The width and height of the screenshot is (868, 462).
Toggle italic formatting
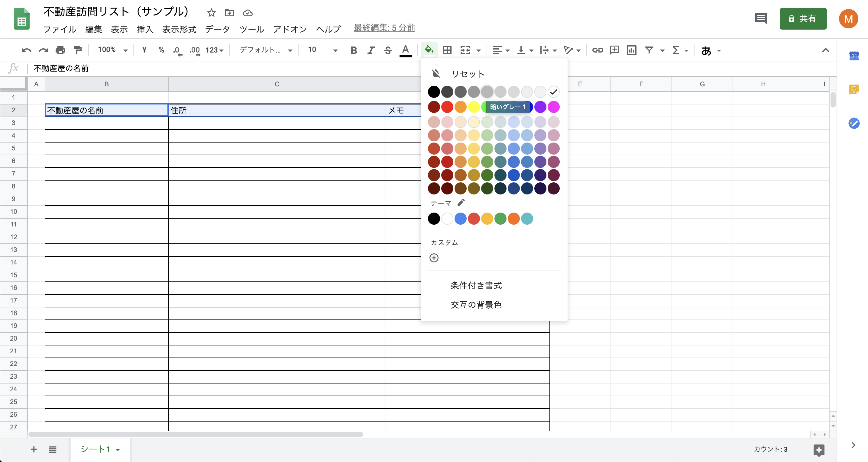coord(371,50)
